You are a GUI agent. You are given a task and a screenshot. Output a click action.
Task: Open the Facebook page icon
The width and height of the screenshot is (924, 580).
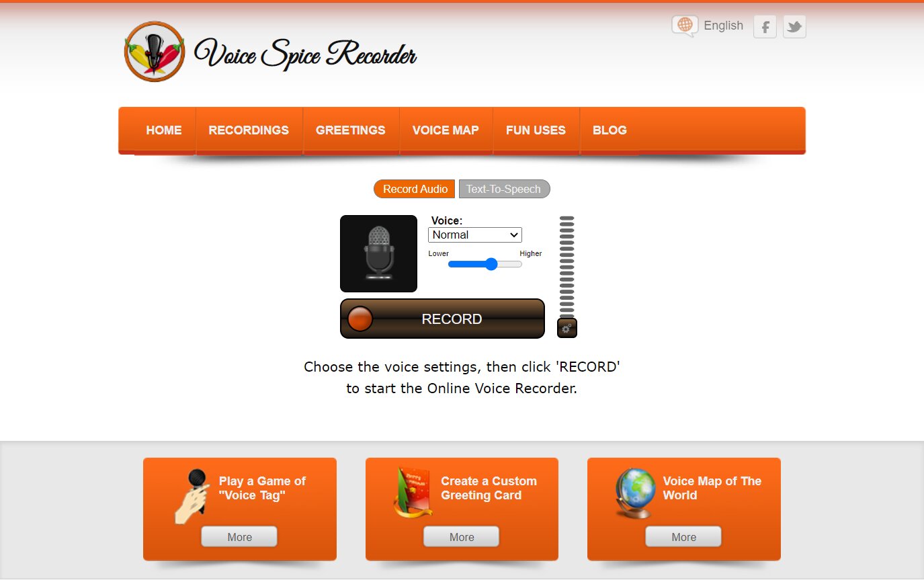point(765,27)
